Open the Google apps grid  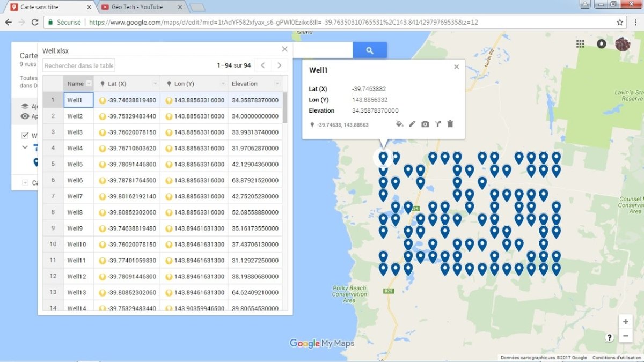click(580, 44)
